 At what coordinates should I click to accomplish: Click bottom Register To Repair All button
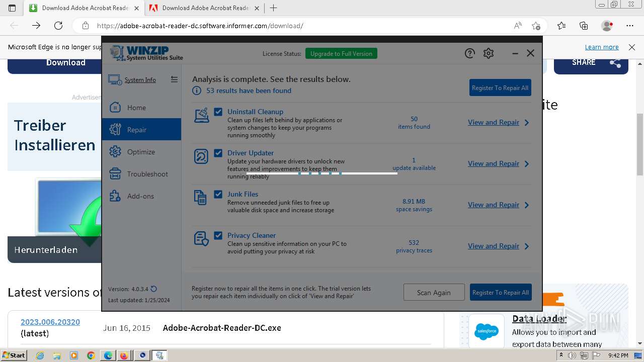pos(501,292)
